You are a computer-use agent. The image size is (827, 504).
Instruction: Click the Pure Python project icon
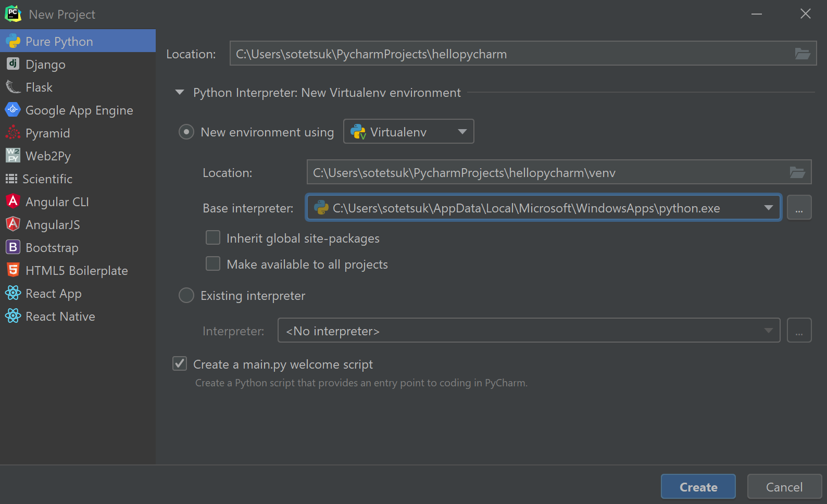(x=13, y=41)
